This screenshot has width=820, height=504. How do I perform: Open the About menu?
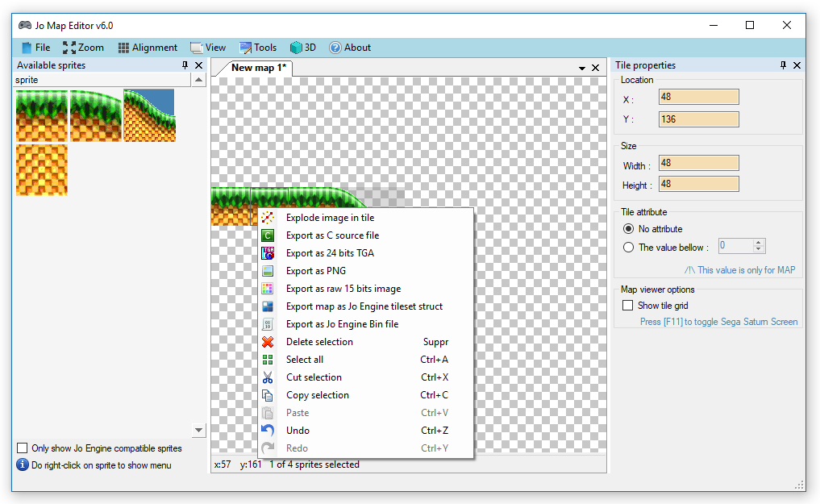coord(350,48)
